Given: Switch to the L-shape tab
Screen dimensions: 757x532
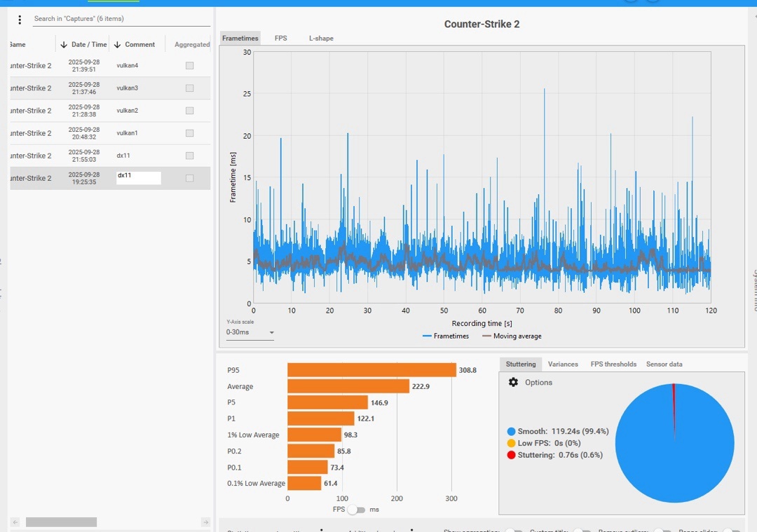Looking at the screenshot, I should pos(321,39).
